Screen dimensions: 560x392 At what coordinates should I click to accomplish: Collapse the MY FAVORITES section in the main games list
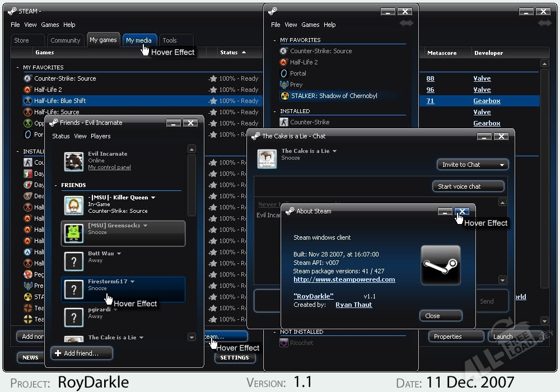18,68
